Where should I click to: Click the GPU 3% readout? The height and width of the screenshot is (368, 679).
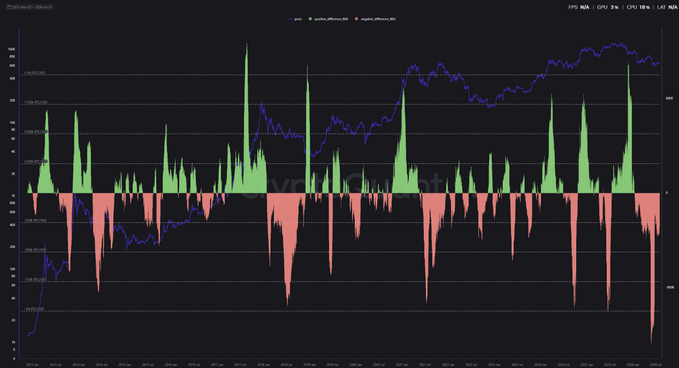coord(608,7)
